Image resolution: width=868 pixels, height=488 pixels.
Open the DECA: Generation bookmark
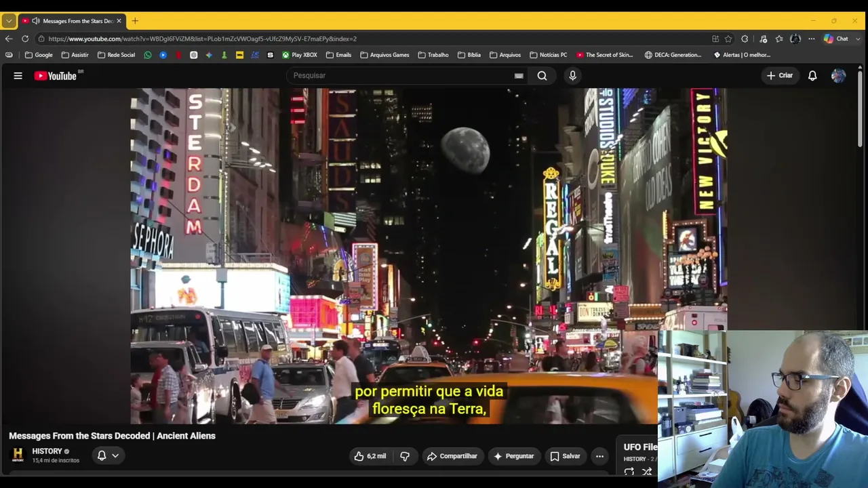click(x=673, y=55)
